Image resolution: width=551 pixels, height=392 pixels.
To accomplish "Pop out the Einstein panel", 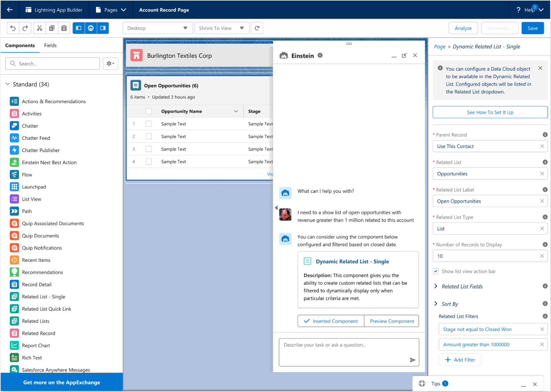I will click(404, 55).
